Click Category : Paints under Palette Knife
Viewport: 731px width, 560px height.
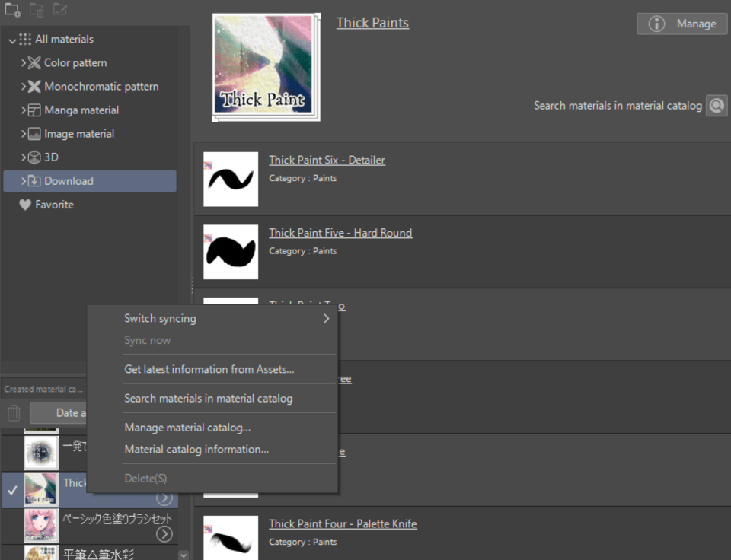tap(302, 542)
